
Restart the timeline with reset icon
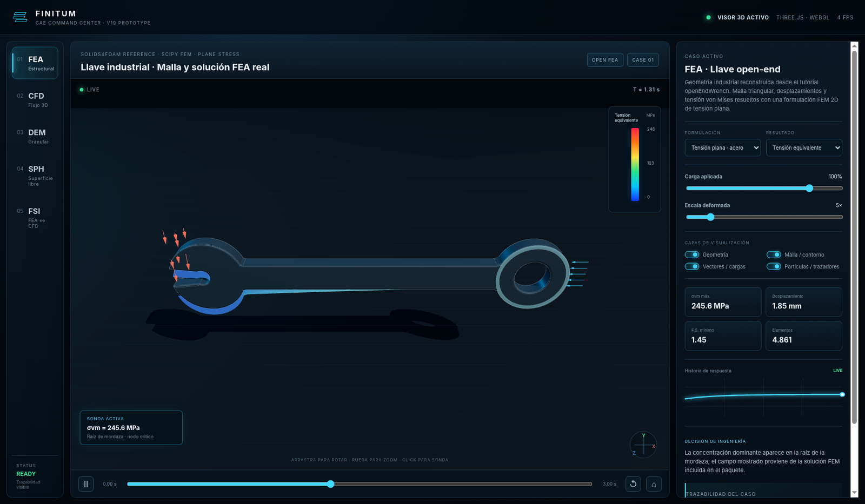(x=633, y=484)
